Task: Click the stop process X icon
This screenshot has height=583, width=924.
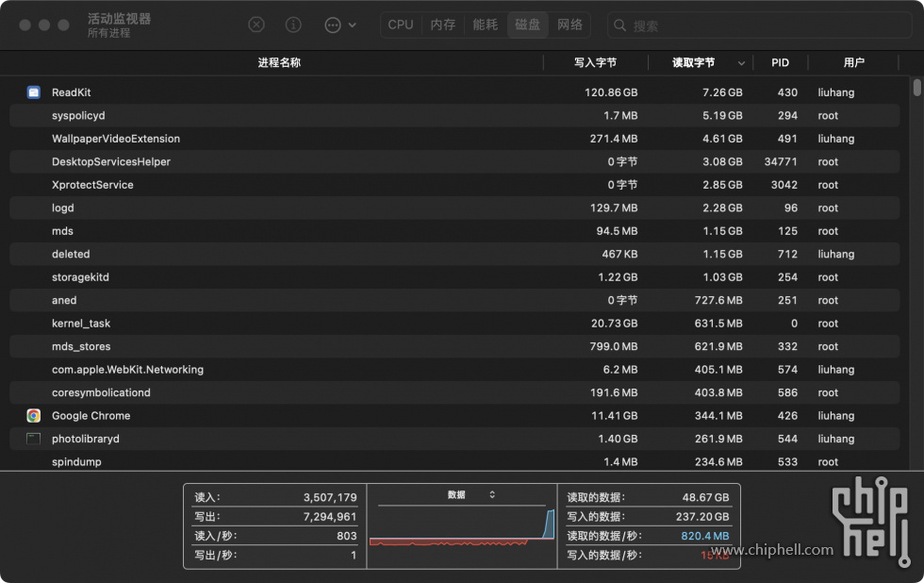Action: (x=256, y=25)
